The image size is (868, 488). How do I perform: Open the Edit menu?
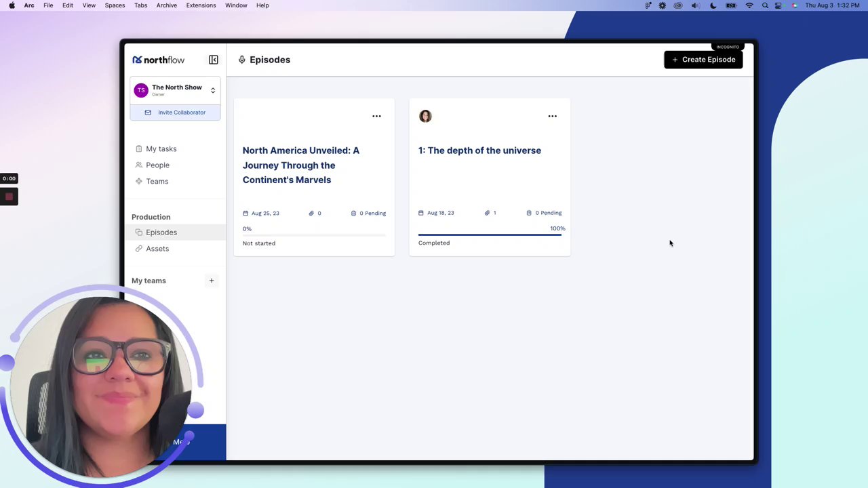click(x=68, y=5)
